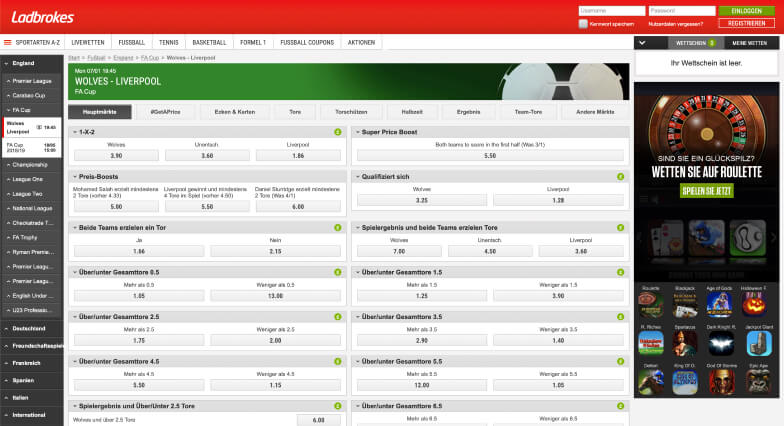Screen dimensions: 784x426
Task: Expand League One in the sidebar
Action: coord(32,179)
